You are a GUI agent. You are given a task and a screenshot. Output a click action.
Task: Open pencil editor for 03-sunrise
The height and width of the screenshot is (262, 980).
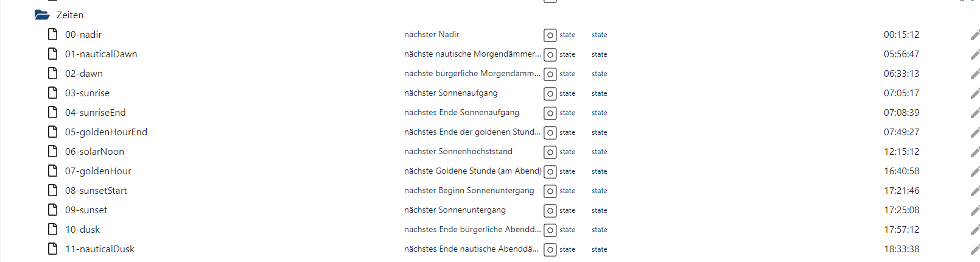(975, 93)
